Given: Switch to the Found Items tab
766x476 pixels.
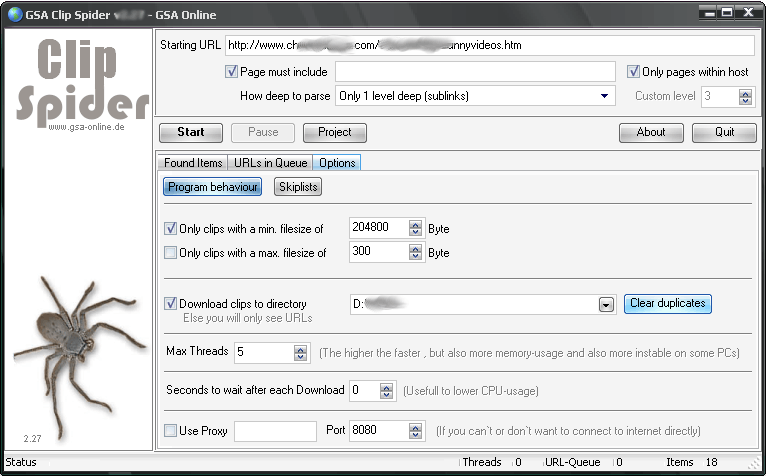Looking at the screenshot, I should click(193, 163).
